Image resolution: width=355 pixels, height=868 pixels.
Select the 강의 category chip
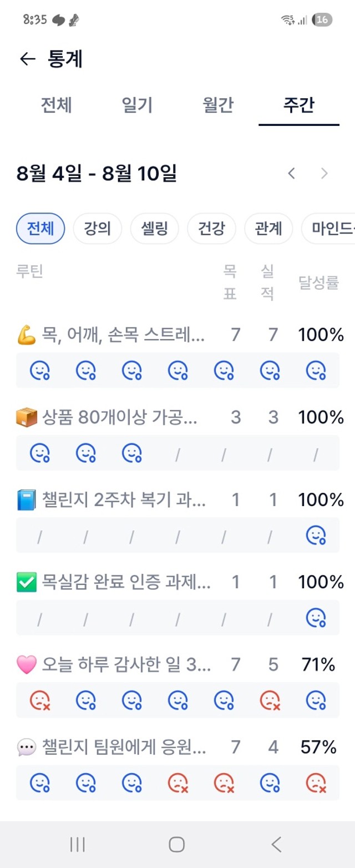pyautogui.click(x=98, y=229)
